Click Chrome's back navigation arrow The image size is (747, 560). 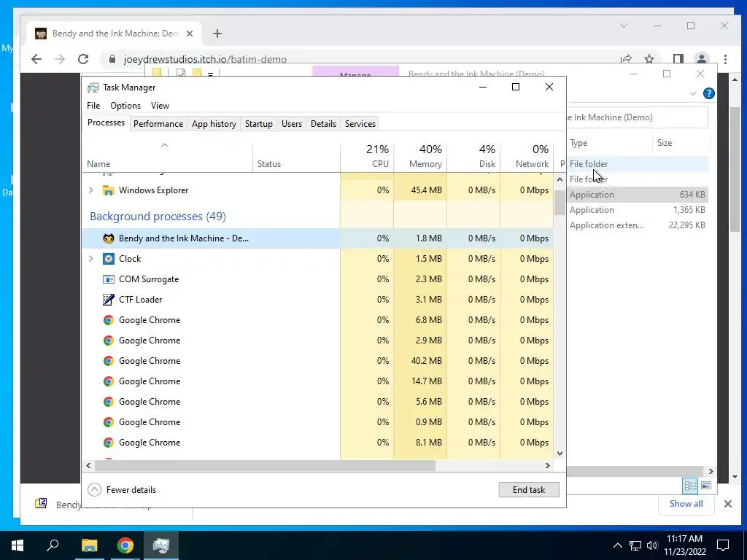point(36,59)
